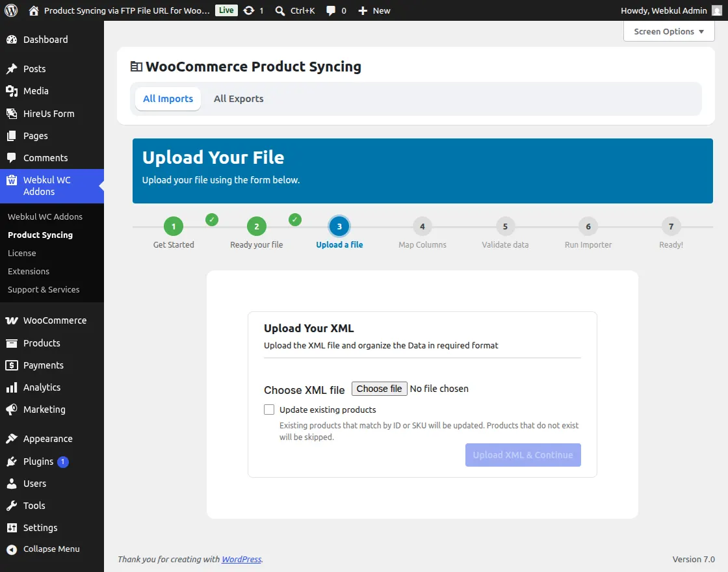The image size is (728, 572).
Task: Click the Pages icon in sidebar
Action: point(12,136)
